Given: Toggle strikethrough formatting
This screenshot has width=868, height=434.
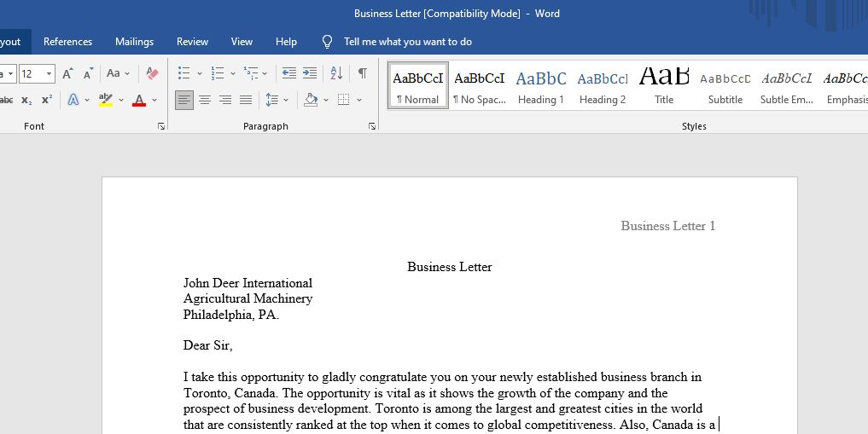Looking at the screenshot, I should tap(6, 100).
